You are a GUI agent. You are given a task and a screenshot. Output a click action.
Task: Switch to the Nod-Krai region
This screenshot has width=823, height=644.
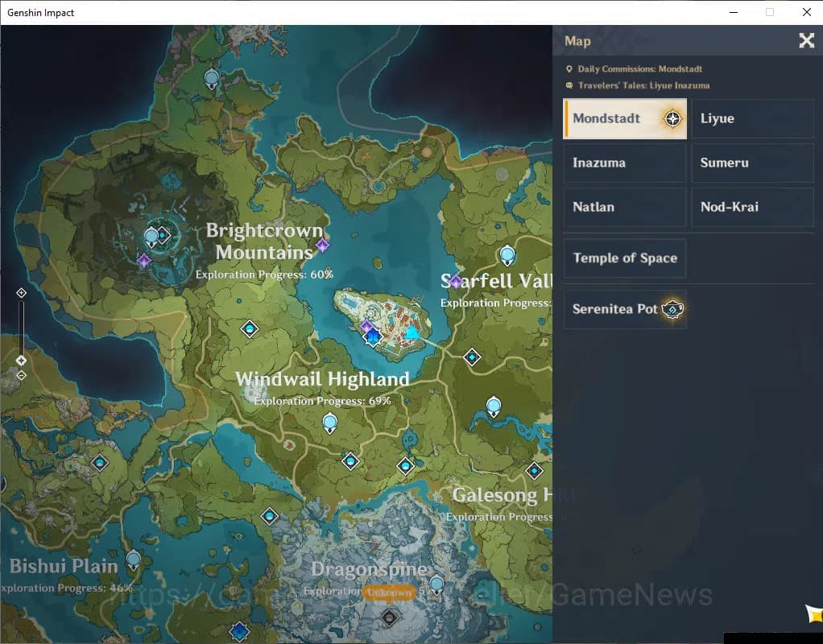click(x=753, y=207)
